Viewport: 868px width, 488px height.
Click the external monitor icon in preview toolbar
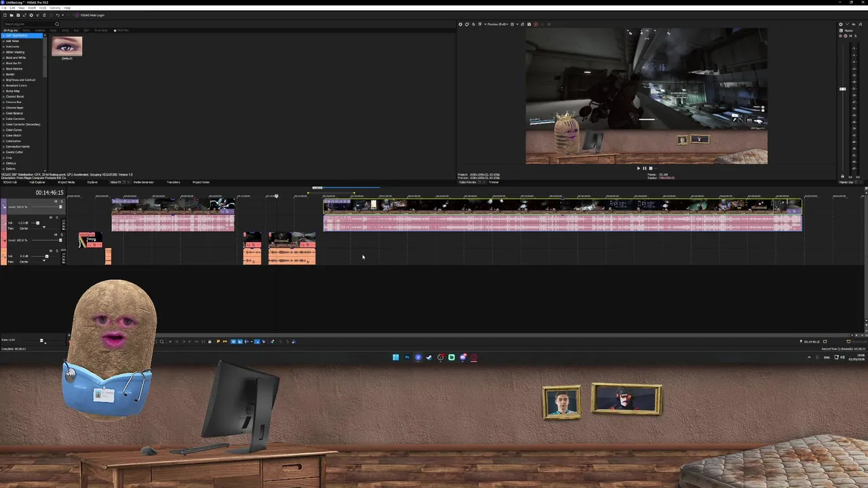pyautogui.click(x=467, y=24)
